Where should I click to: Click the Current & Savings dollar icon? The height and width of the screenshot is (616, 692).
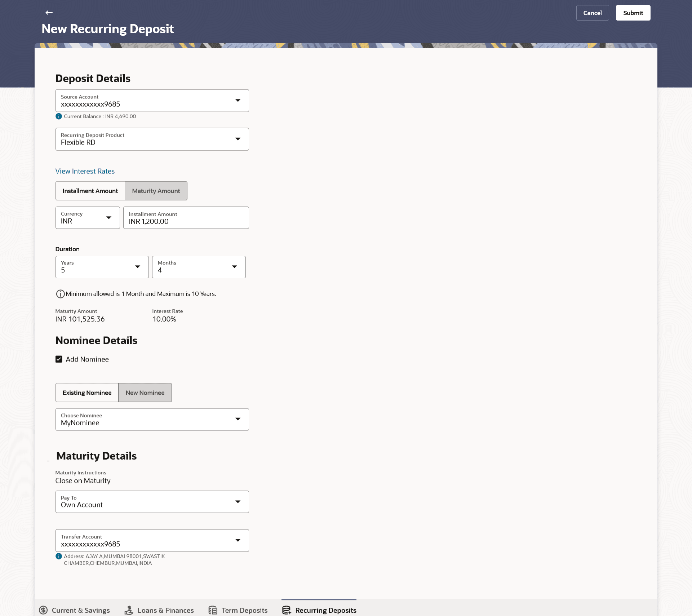coord(43,610)
